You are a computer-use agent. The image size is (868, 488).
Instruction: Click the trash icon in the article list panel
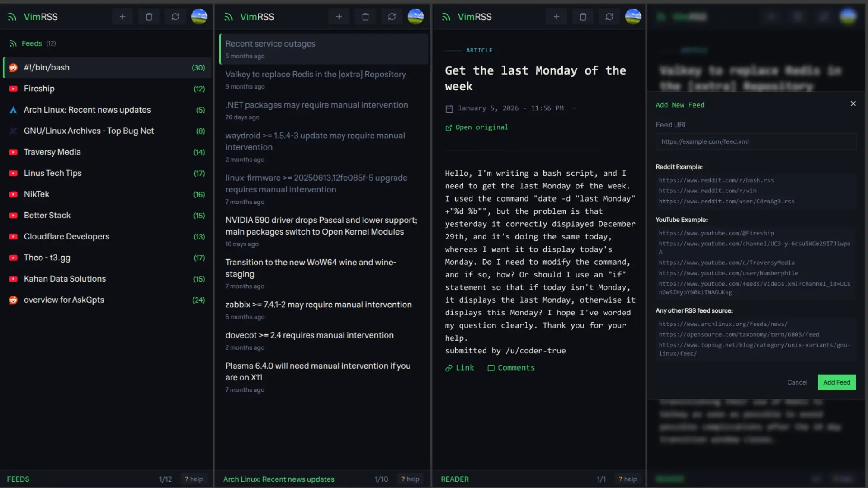365,17
